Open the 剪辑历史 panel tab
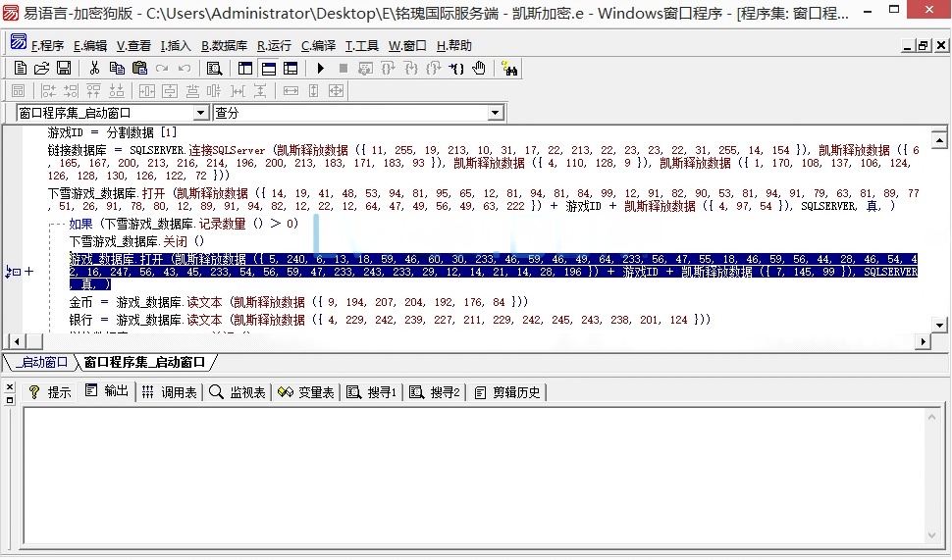The image size is (952, 560). [x=507, y=392]
